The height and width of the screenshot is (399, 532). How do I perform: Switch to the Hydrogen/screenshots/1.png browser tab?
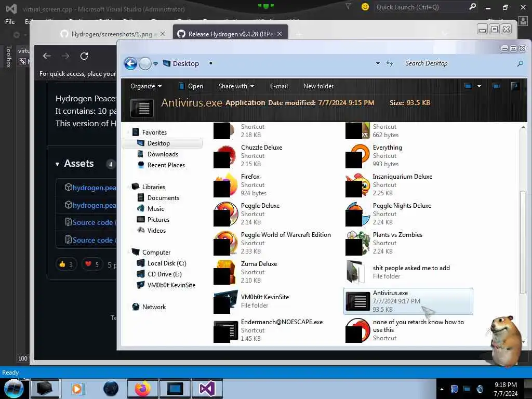[x=112, y=34]
